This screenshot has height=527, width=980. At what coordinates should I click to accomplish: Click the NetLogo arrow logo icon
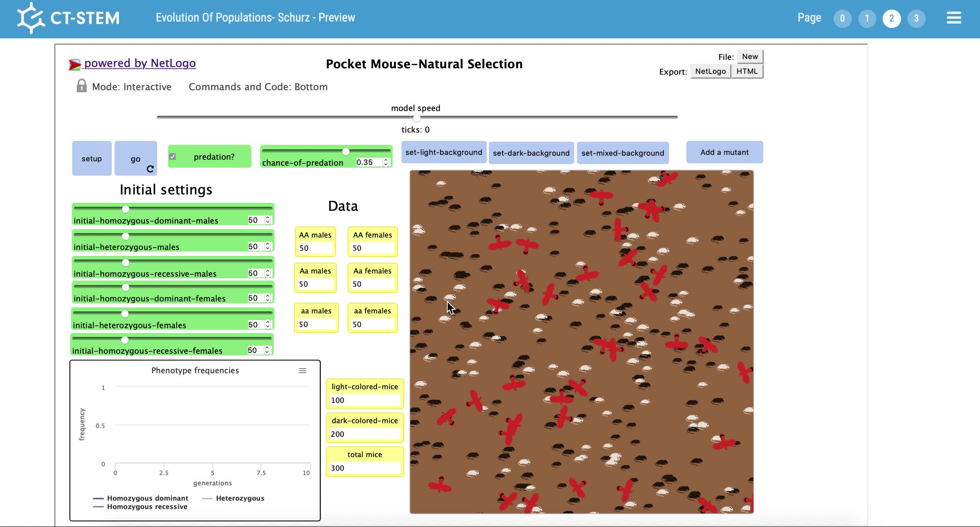(x=75, y=64)
